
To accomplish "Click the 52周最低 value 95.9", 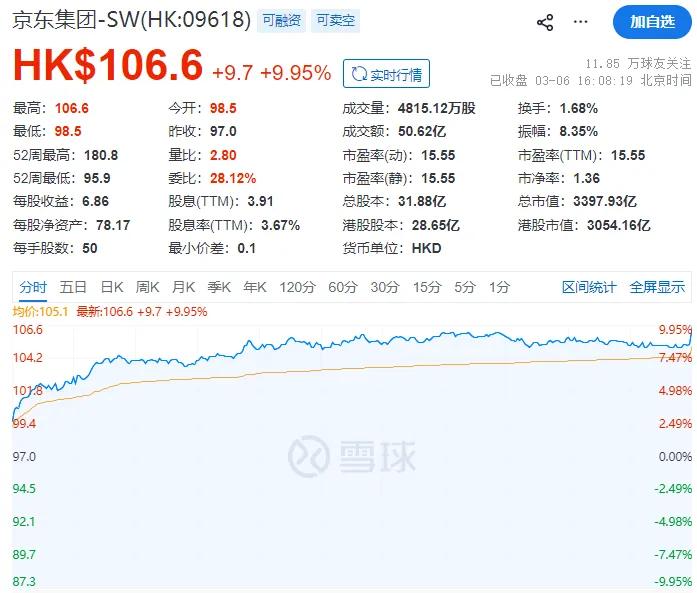I will pyautogui.click(x=97, y=178).
